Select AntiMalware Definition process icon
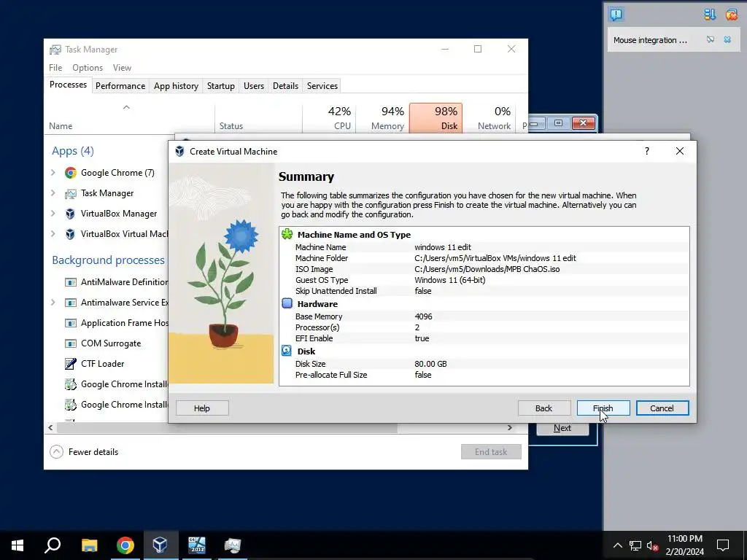 [x=71, y=282]
